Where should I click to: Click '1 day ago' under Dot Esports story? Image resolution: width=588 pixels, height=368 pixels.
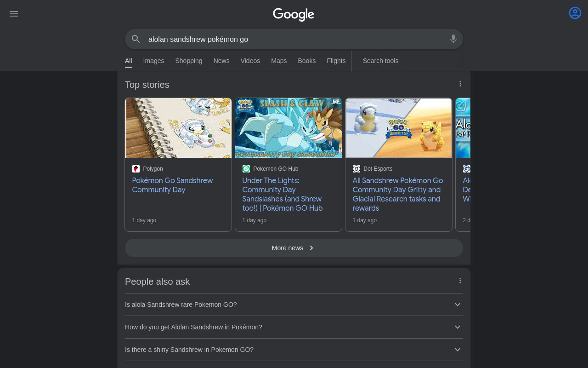[365, 220]
